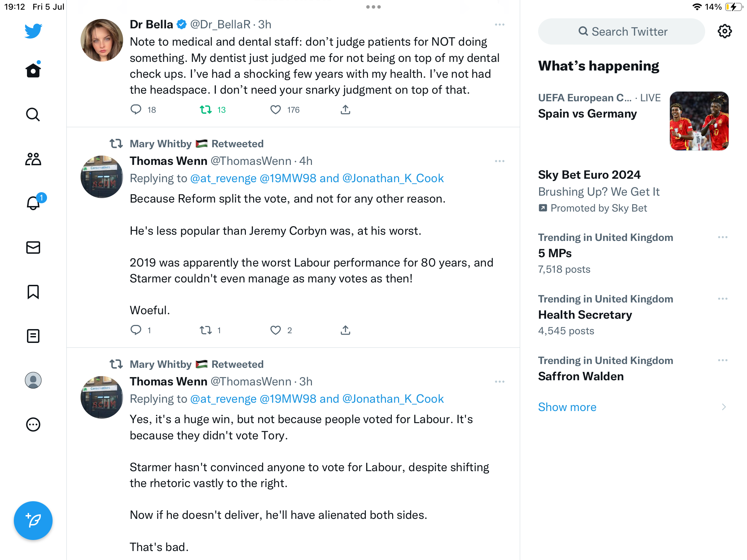Open Spain vs Germany match thumbnail
The image size is (747, 560).
(x=699, y=121)
